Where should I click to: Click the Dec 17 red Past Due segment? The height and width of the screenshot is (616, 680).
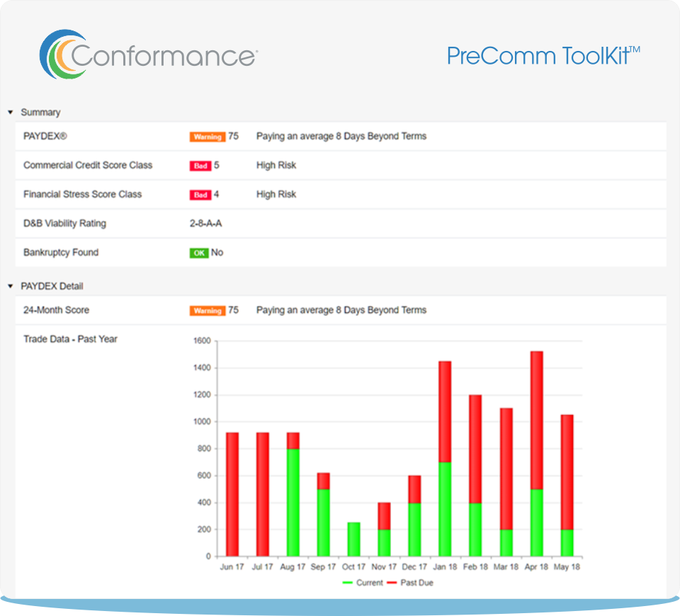(x=414, y=489)
